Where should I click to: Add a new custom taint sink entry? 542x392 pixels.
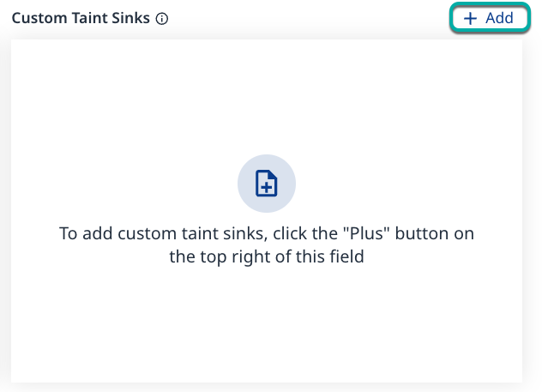point(489,18)
